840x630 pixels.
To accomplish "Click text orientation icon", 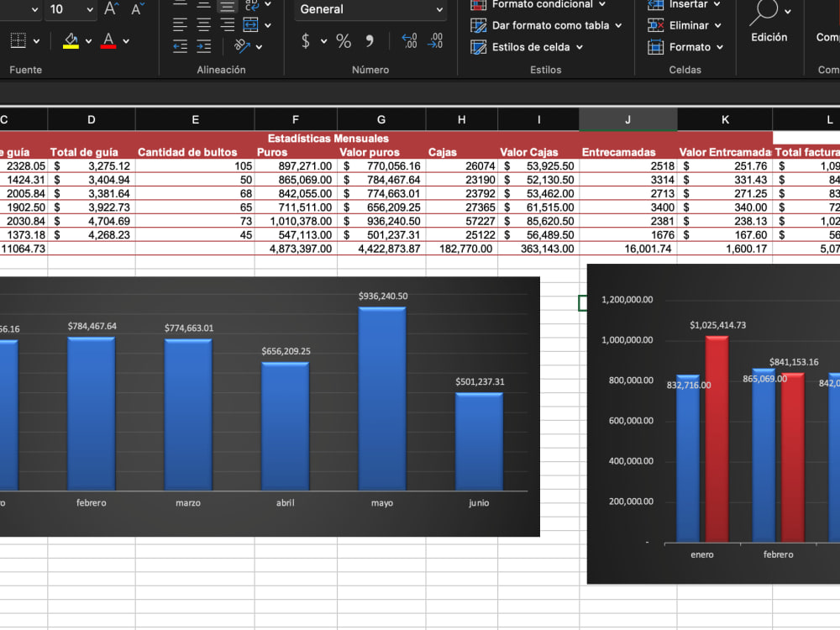I will pyautogui.click(x=242, y=46).
